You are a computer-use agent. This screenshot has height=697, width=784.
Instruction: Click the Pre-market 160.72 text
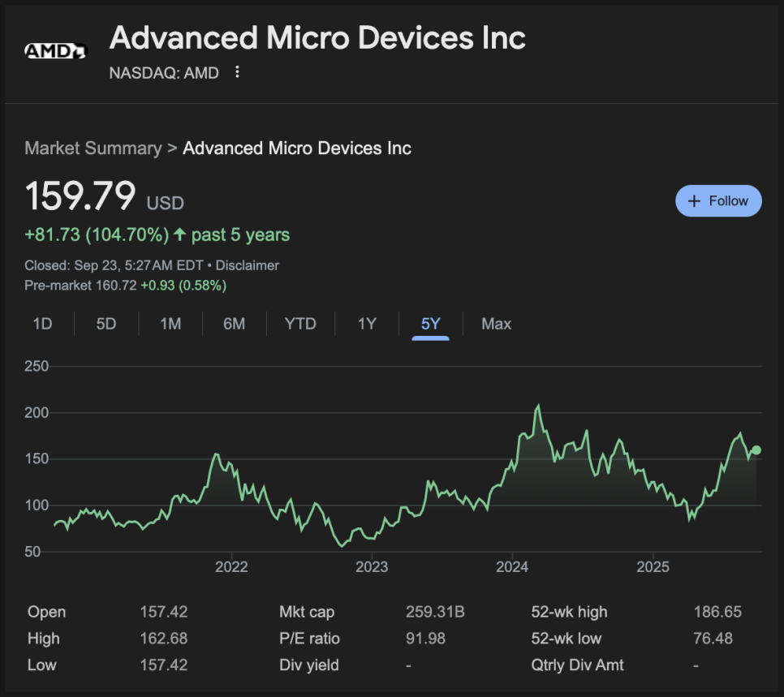pos(80,286)
